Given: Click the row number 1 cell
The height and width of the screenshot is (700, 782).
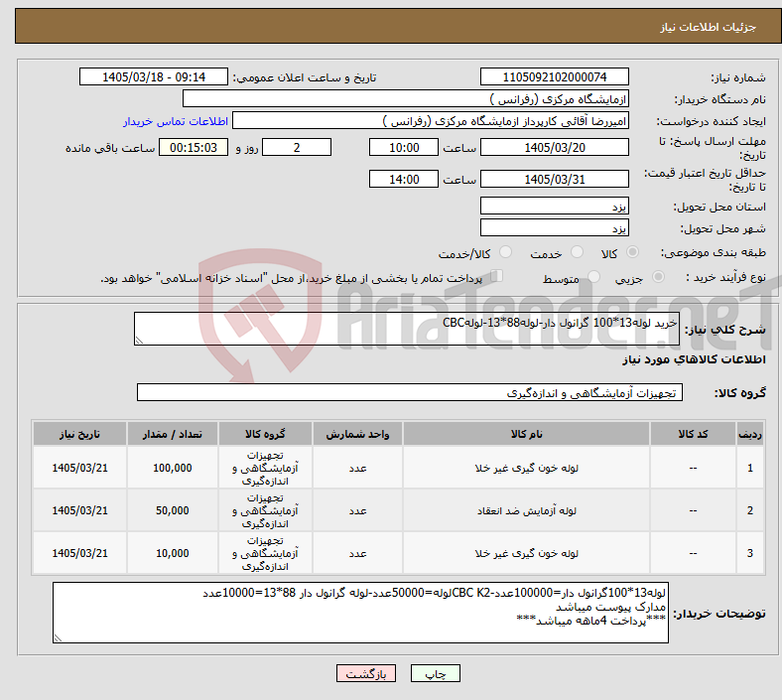Looking at the screenshot, I should click(x=749, y=468).
